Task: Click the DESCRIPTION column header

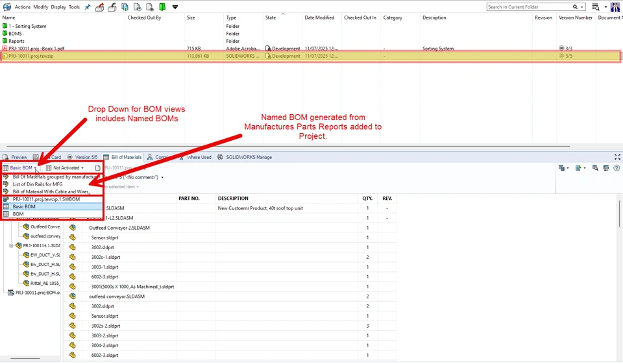Action: click(233, 199)
